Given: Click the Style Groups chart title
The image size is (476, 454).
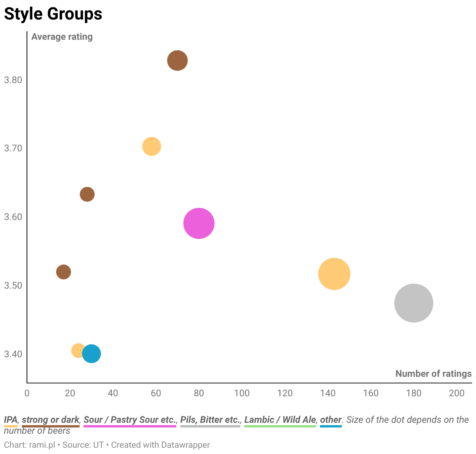Looking at the screenshot, I should tap(53, 14).
